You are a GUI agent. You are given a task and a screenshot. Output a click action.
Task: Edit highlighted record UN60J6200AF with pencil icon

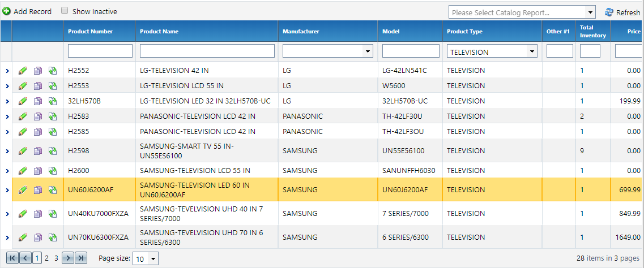click(x=23, y=190)
